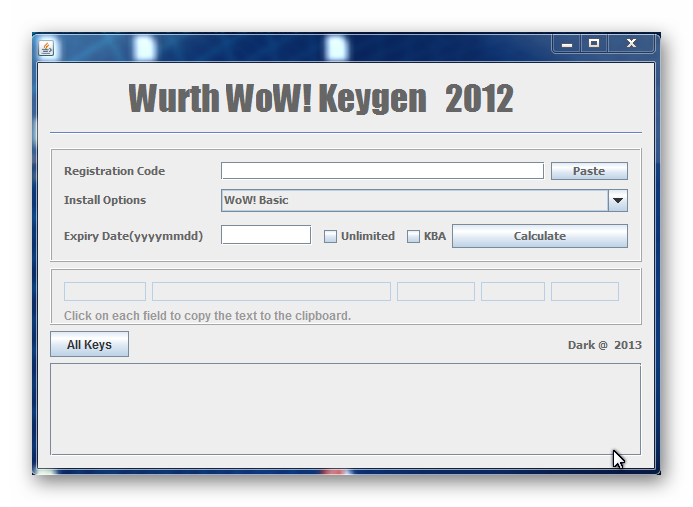Click the 'Dark @ 2013' text
Image resolution: width=693 pixels, height=507 pixels.
click(x=604, y=345)
